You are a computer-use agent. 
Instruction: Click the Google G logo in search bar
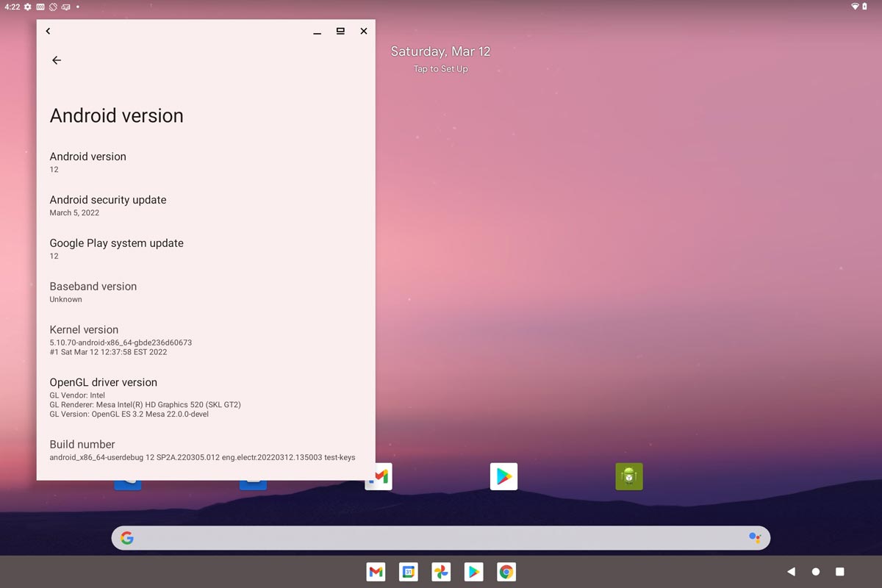[x=127, y=538]
